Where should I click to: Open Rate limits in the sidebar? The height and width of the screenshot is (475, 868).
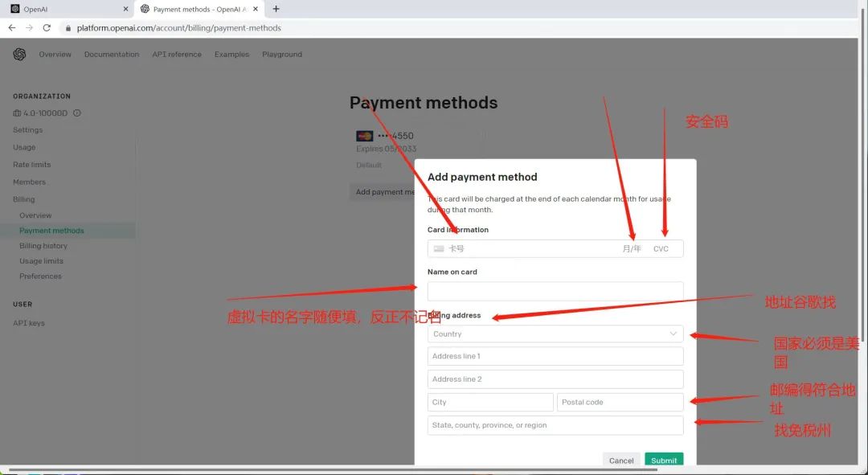coord(31,165)
